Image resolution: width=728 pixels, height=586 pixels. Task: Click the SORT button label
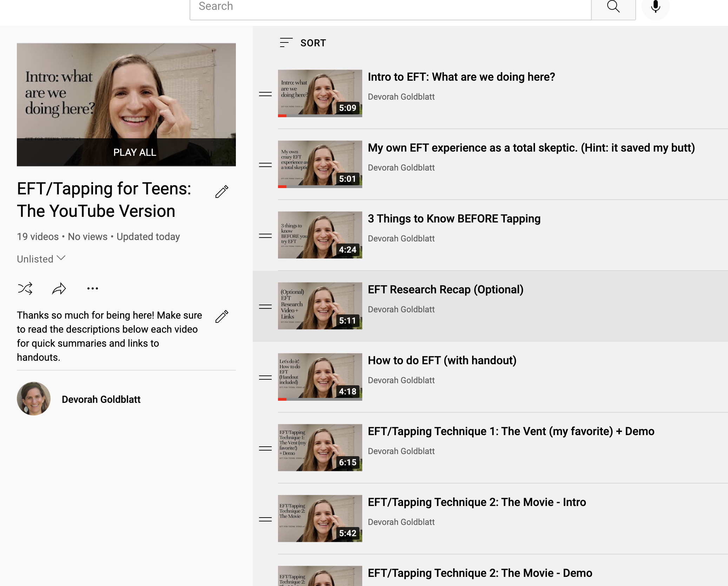[x=313, y=43]
